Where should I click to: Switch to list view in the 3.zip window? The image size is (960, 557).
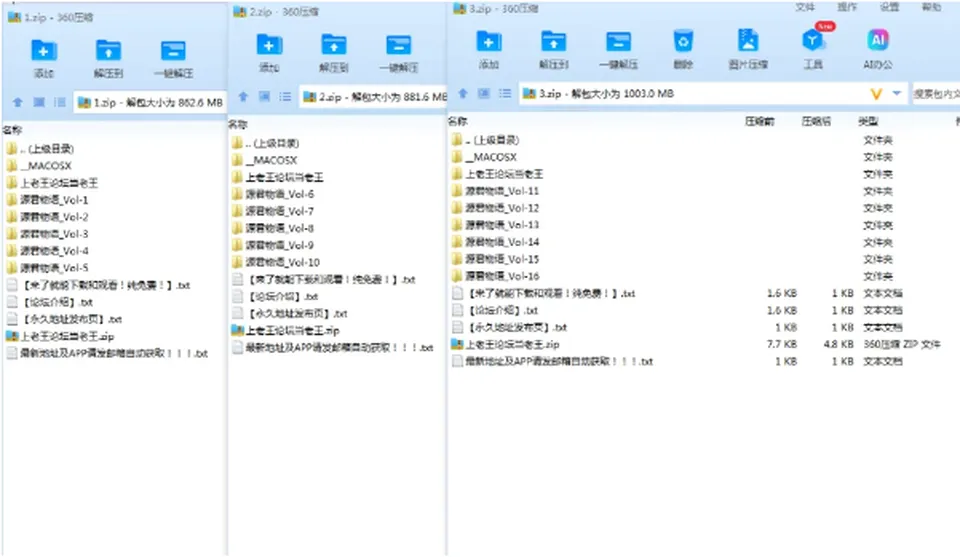(504, 94)
